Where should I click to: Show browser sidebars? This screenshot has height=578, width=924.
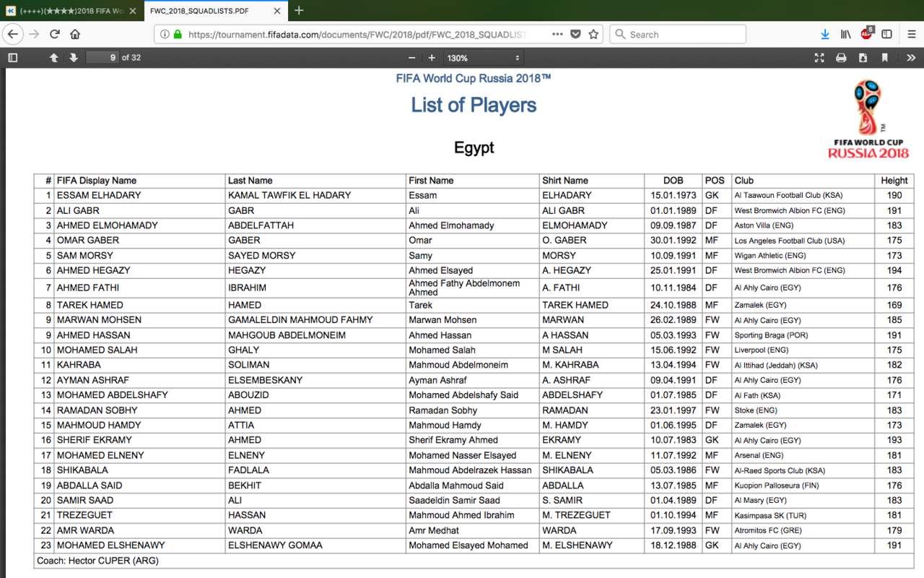coord(886,34)
